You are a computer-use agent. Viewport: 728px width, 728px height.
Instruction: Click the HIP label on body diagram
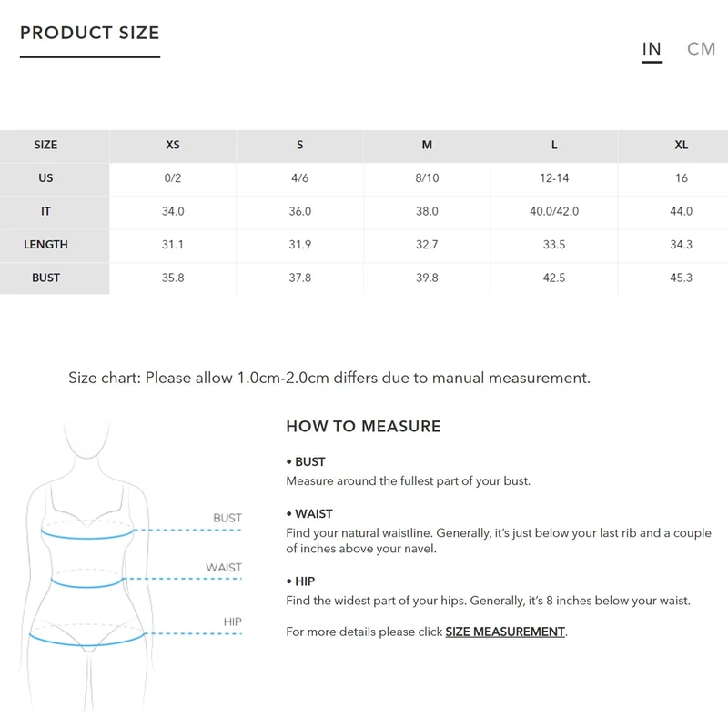(x=232, y=622)
